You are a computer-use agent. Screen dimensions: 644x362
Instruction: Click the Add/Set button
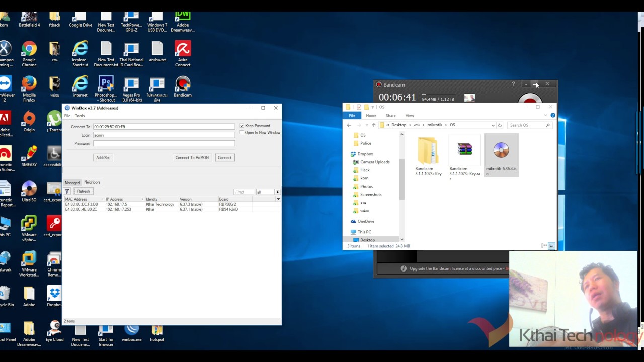click(103, 157)
